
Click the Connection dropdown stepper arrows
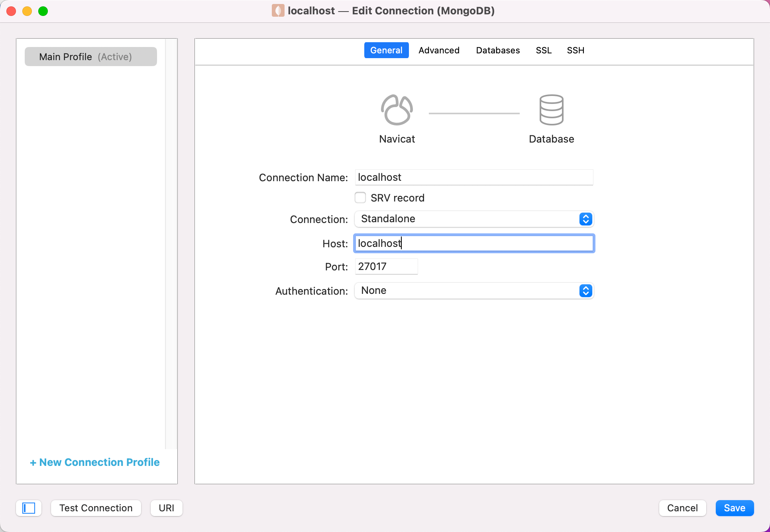(585, 219)
